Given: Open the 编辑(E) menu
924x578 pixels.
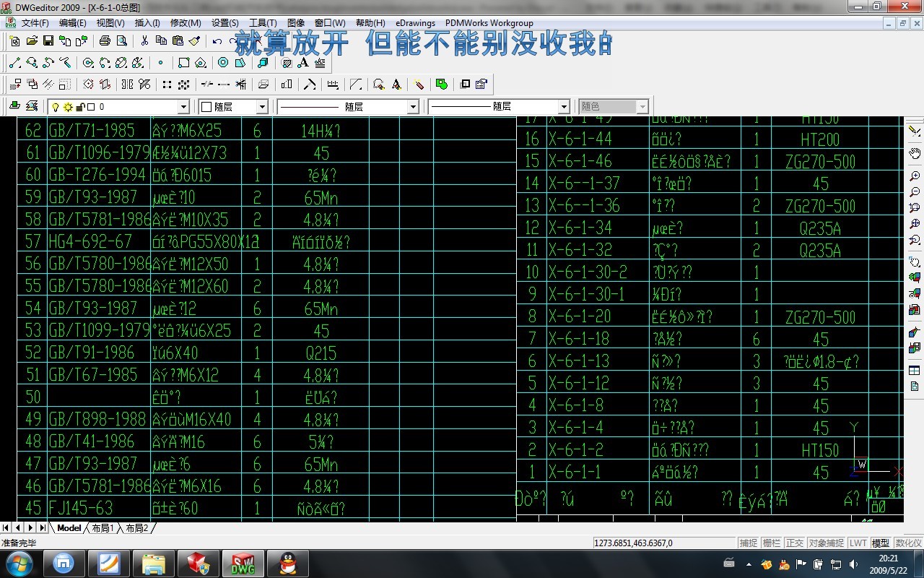Looking at the screenshot, I should (x=72, y=23).
